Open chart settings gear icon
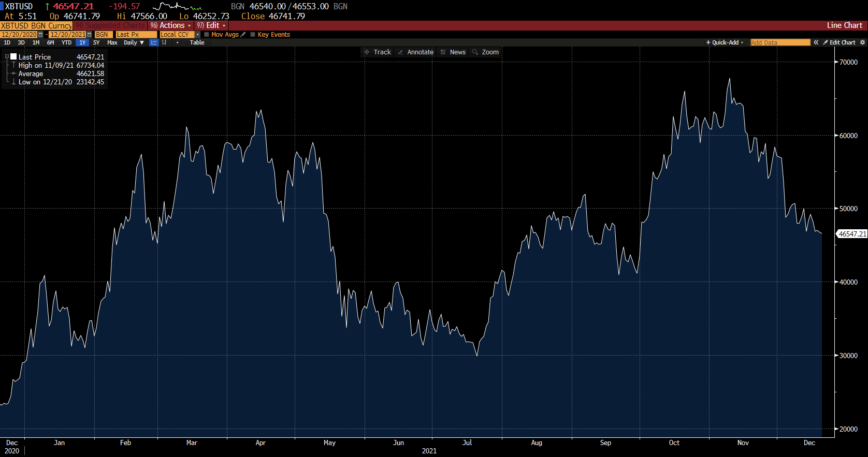The height and width of the screenshot is (457, 868). (862, 42)
